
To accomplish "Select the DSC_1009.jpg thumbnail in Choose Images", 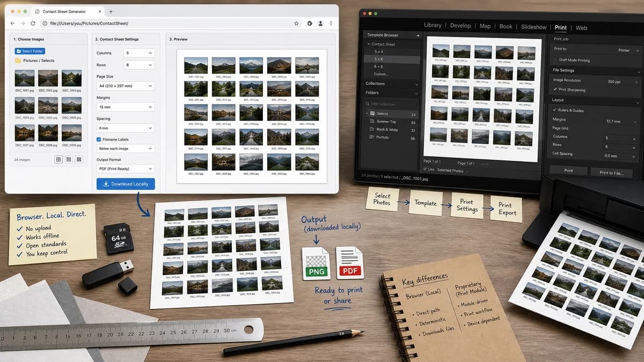I will click(71, 133).
